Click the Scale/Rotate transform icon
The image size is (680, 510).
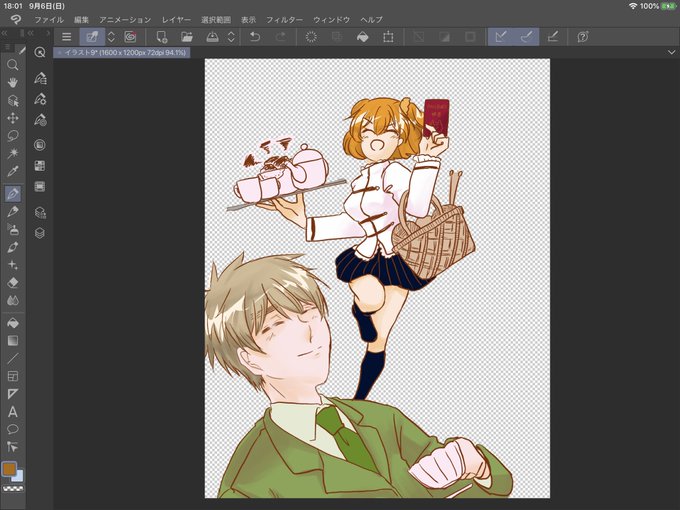[388, 37]
